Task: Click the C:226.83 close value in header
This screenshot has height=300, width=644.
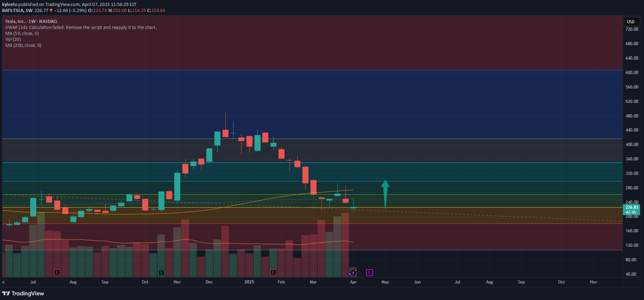Action: 156,11
